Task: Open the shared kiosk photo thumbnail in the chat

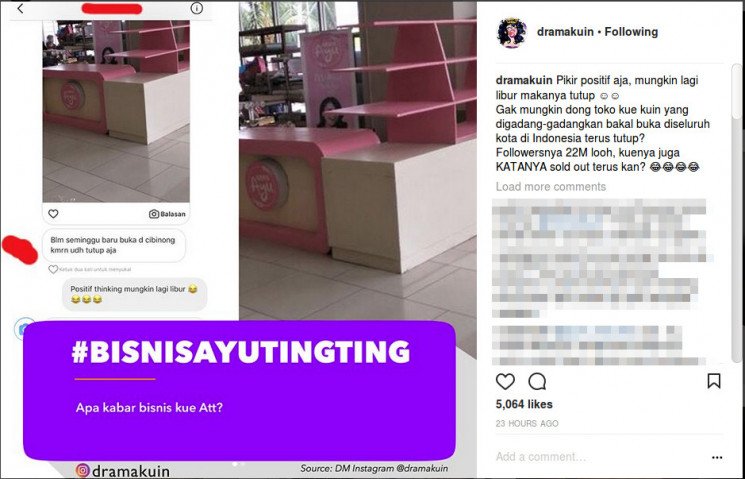Action: (116, 111)
